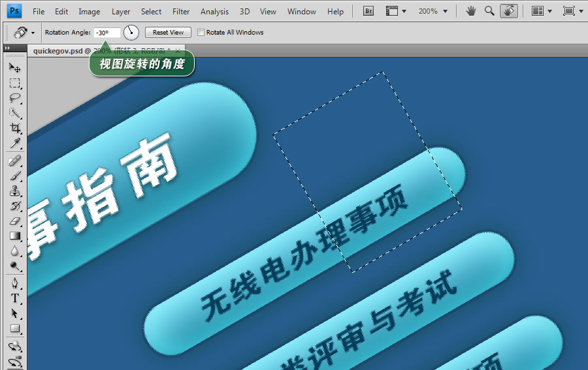Viewport: 588px width, 370px height.
Task: Select the Eyedropper tool
Action: 15,143
